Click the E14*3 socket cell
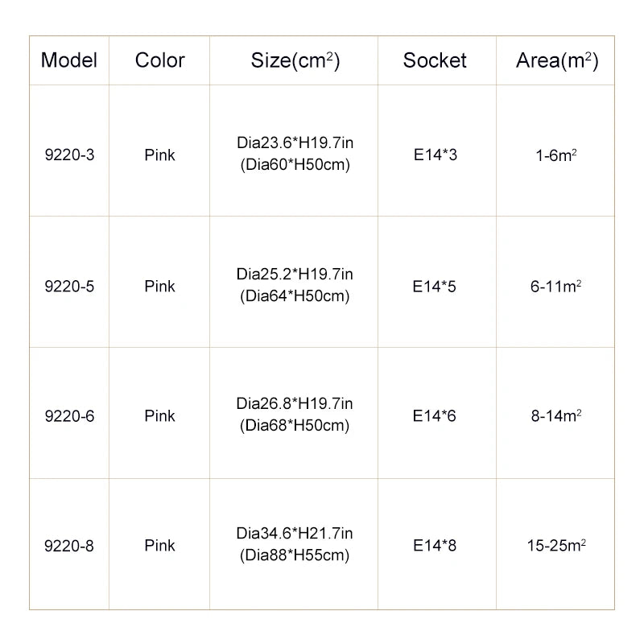 (x=435, y=155)
